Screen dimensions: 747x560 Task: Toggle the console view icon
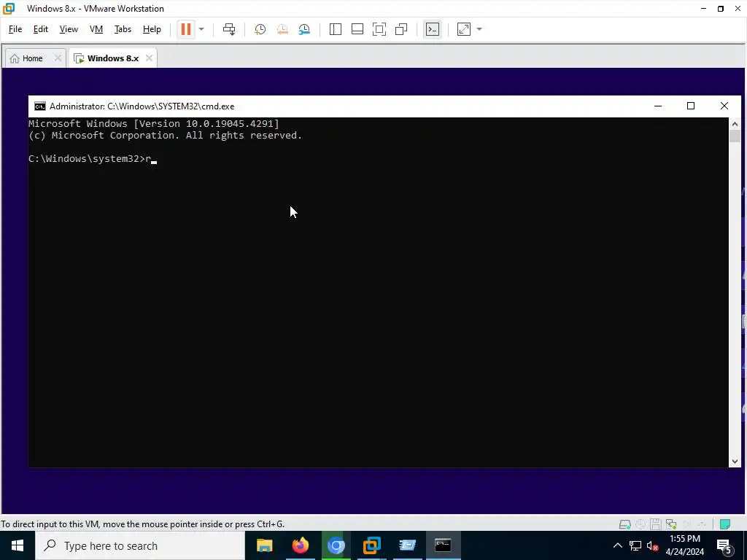(433, 29)
